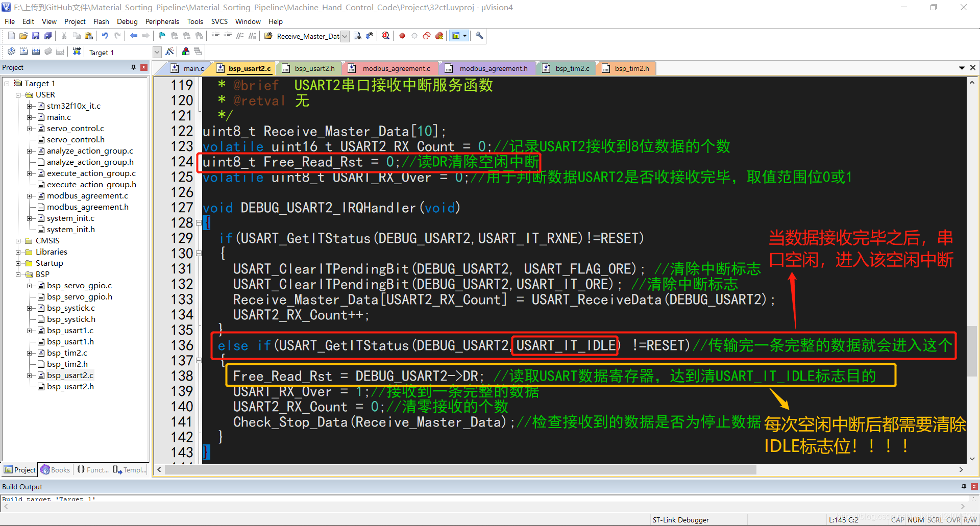This screenshot has height=526, width=980.
Task: Open the Books panel tab
Action: click(x=55, y=470)
